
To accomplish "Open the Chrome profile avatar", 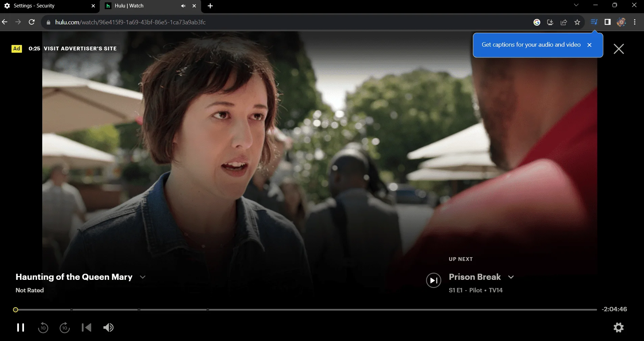I will 621,22.
